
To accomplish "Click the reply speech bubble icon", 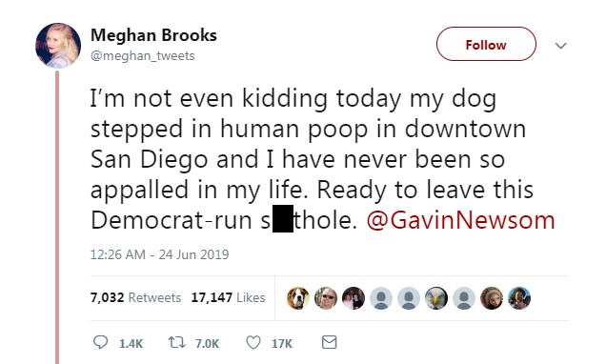I will click(x=100, y=342).
